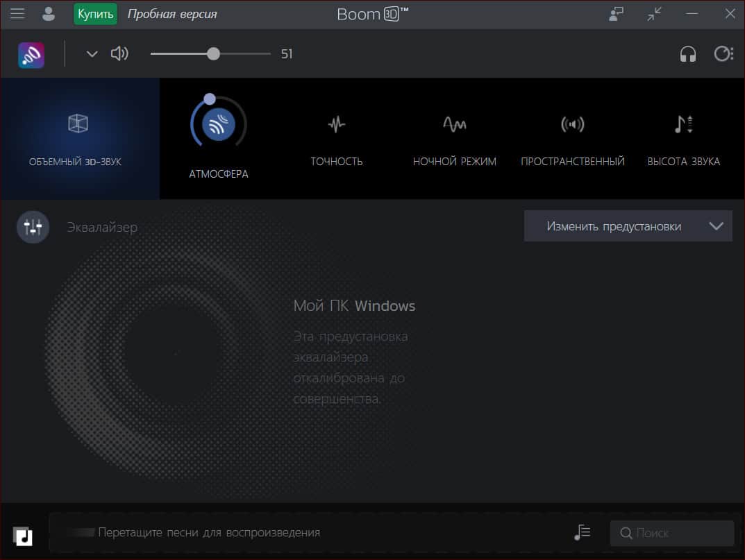745x560 pixels.
Task: Click the Эквалайзер label
Action: [x=102, y=228]
